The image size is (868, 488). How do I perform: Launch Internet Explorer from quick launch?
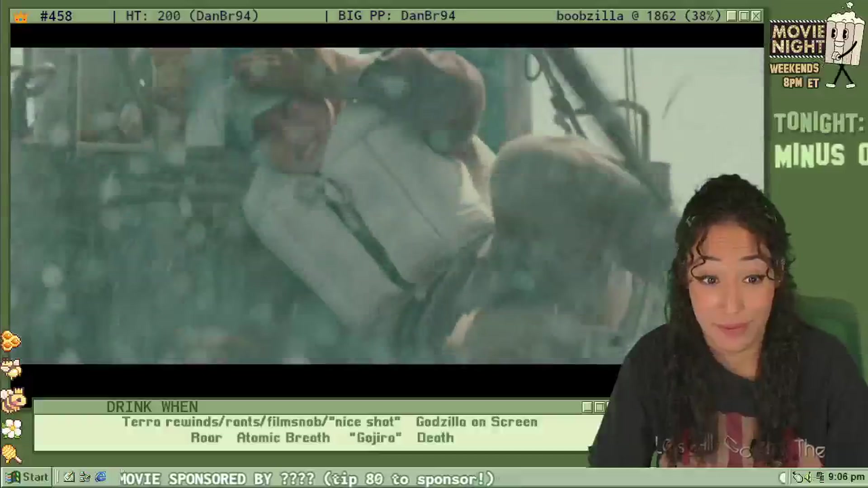(100, 477)
